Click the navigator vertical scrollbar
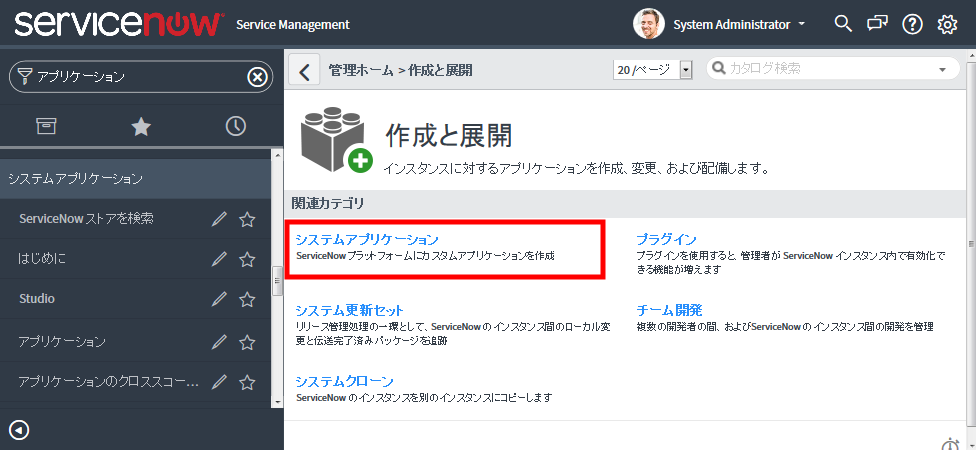The height and width of the screenshot is (450, 976). tap(278, 279)
